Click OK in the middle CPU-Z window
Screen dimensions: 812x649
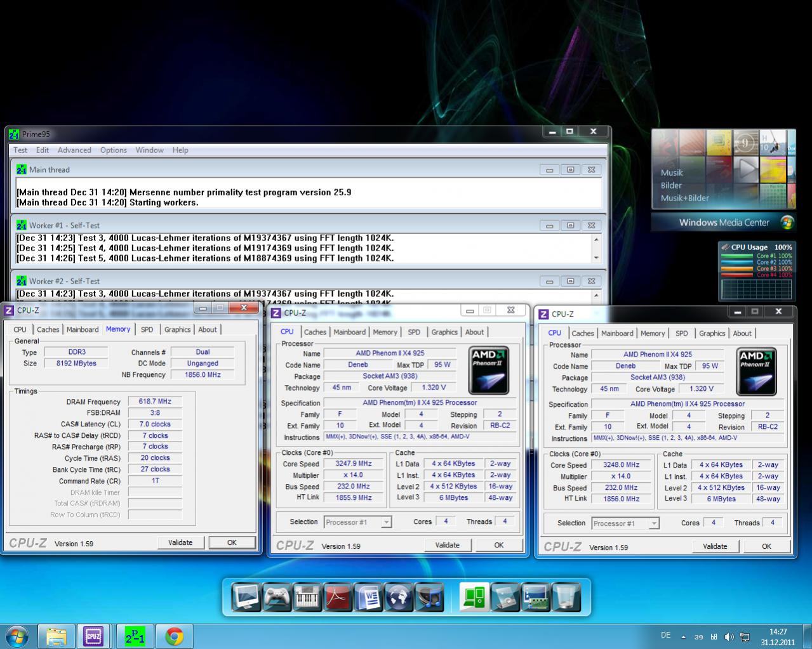click(x=498, y=545)
